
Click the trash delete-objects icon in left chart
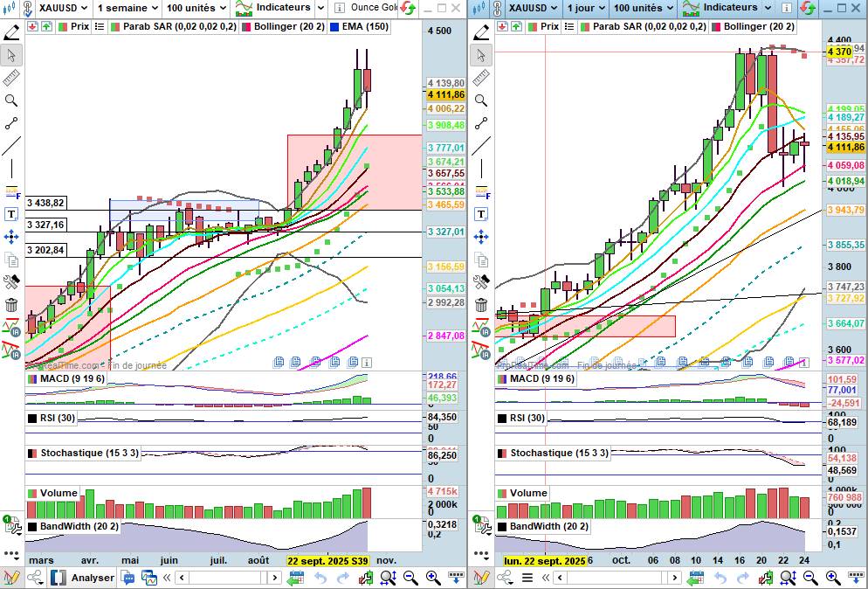(x=11, y=305)
